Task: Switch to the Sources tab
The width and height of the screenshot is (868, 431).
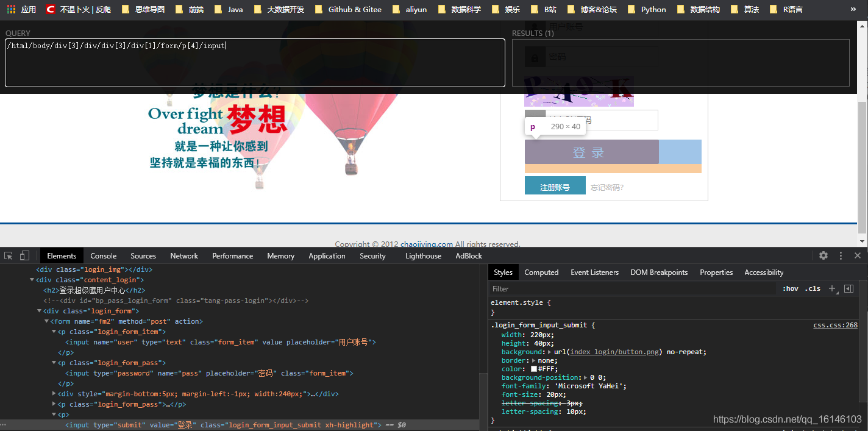Action: [143, 255]
